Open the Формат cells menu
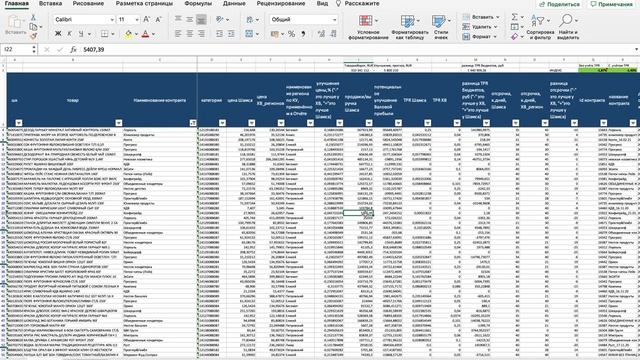This screenshot has height=360, width=640. [480, 37]
